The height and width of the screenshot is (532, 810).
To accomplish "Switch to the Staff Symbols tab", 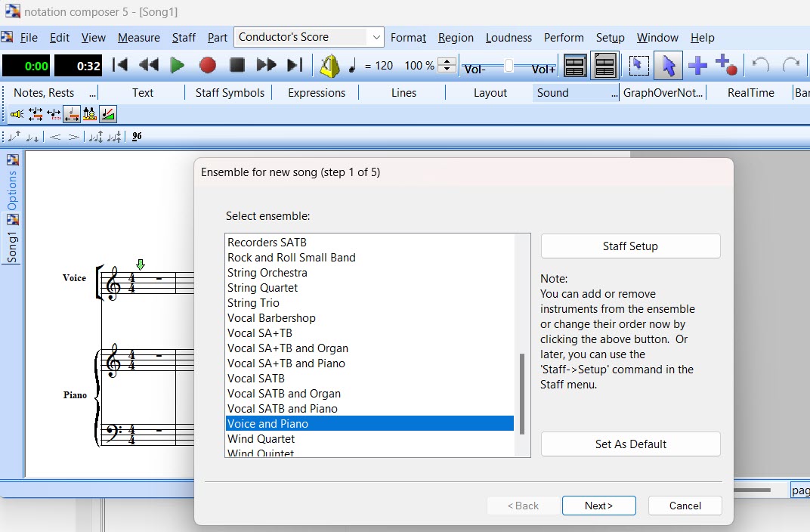I will 230,93.
